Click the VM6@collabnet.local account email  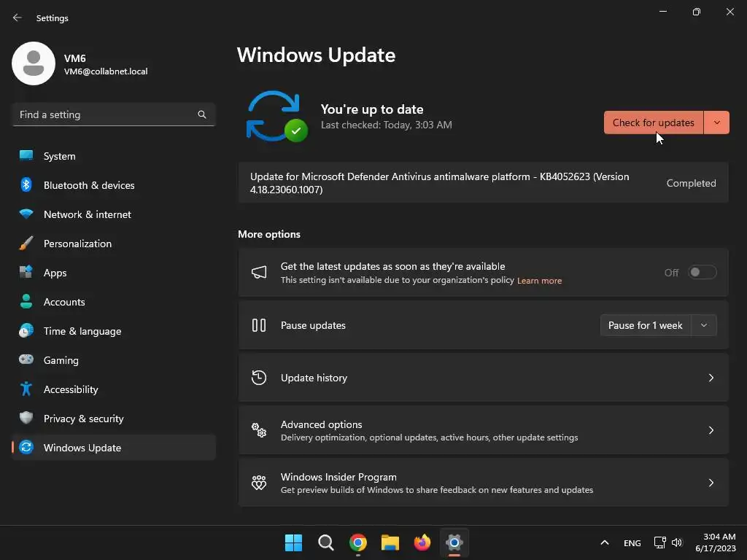106,71
